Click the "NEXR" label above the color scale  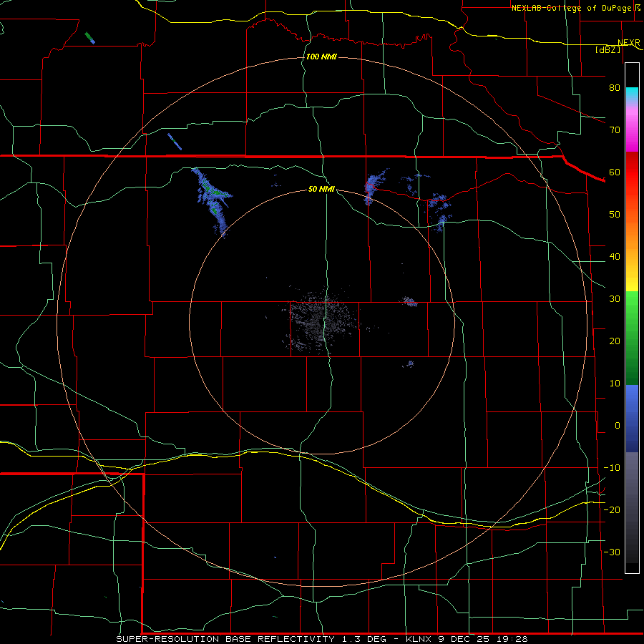[629, 43]
